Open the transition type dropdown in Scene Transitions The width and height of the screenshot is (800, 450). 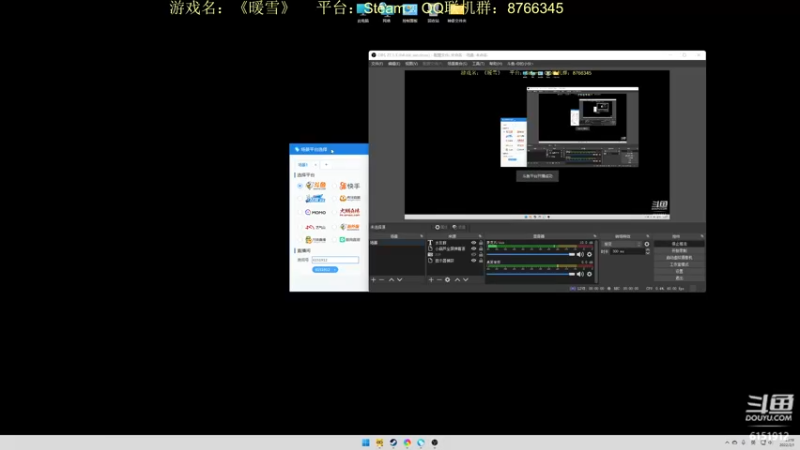[x=621, y=244]
